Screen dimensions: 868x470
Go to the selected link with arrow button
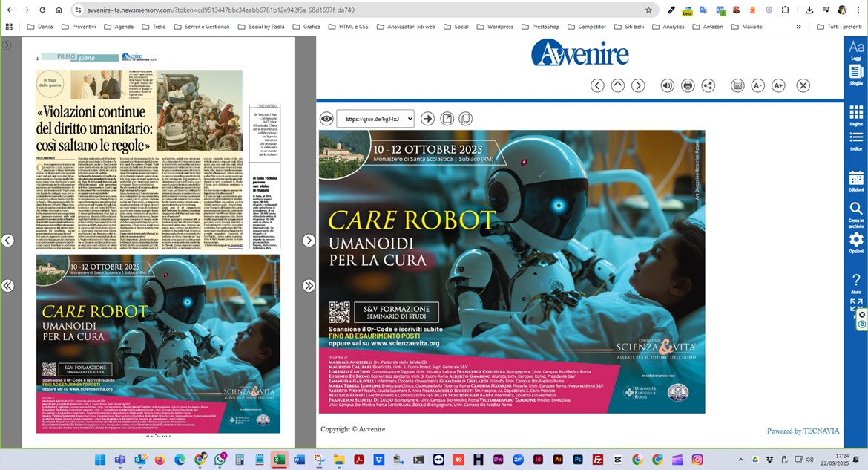[427, 119]
